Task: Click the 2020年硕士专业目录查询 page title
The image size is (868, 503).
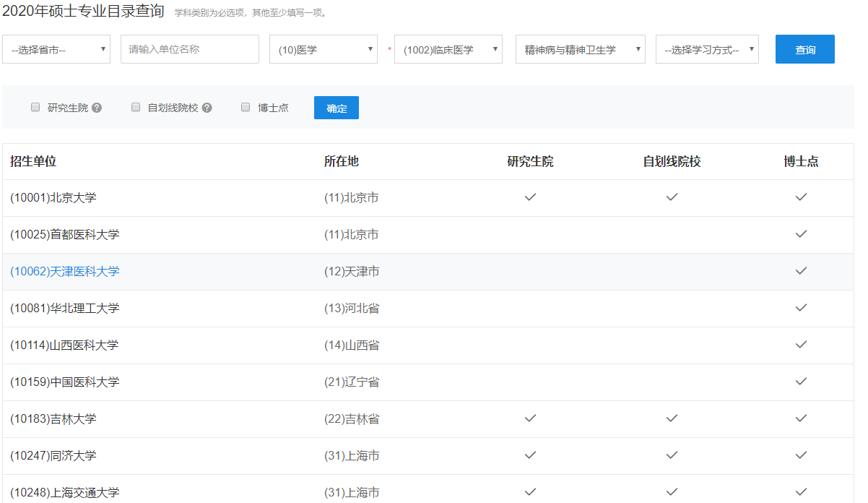Action: click(83, 10)
